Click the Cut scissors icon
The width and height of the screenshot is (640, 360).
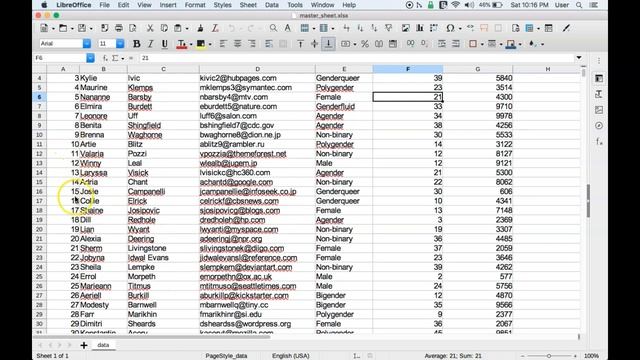(150, 28)
